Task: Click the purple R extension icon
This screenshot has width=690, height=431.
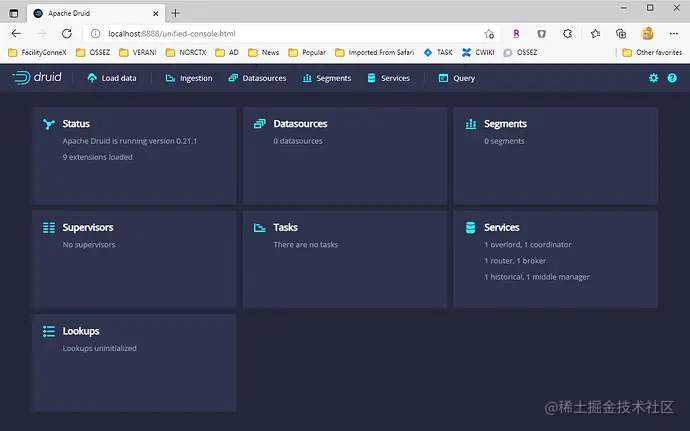Action: (516, 33)
